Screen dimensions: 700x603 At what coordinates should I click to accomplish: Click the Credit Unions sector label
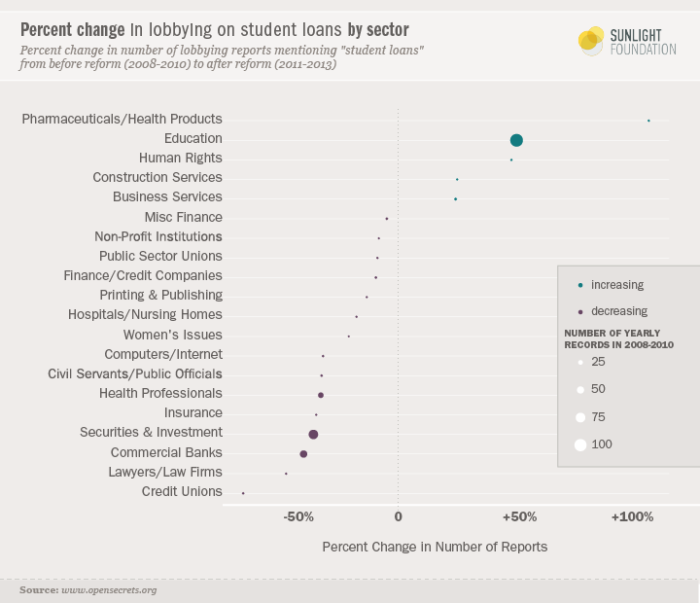(182, 491)
